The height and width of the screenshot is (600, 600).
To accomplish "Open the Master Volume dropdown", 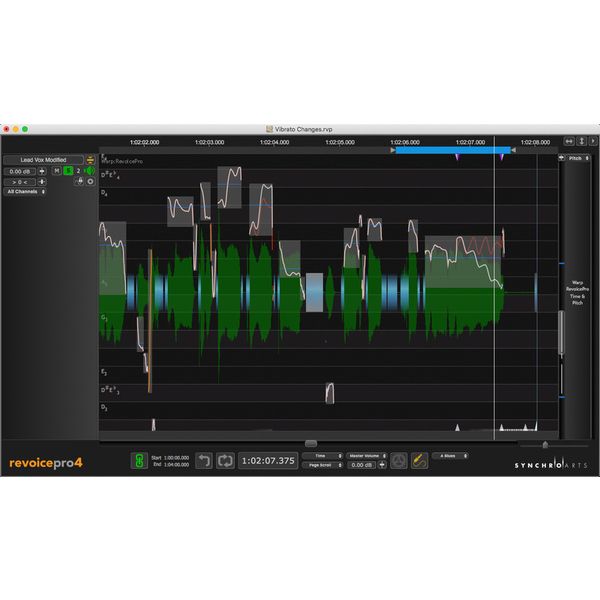I will tap(367, 456).
